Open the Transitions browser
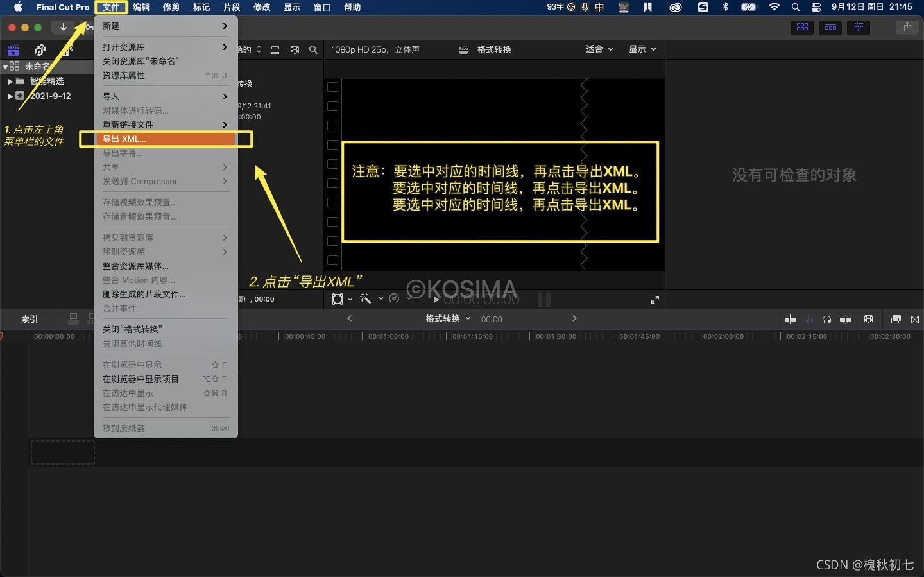The image size is (924, 577). [915, 319]
